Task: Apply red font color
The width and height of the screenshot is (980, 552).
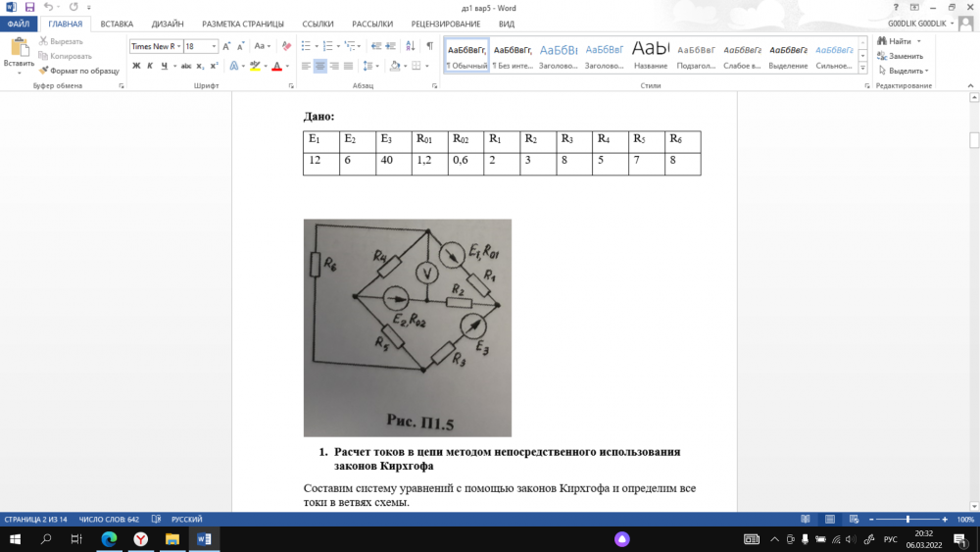Action: [277, 66]
